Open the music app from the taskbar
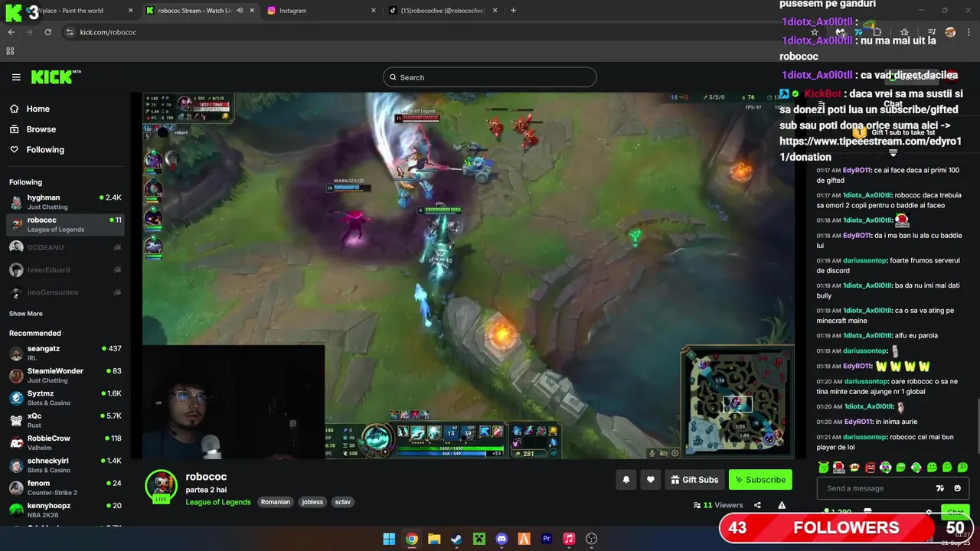This screenshot has height=551, width=980. pos(569,539)
